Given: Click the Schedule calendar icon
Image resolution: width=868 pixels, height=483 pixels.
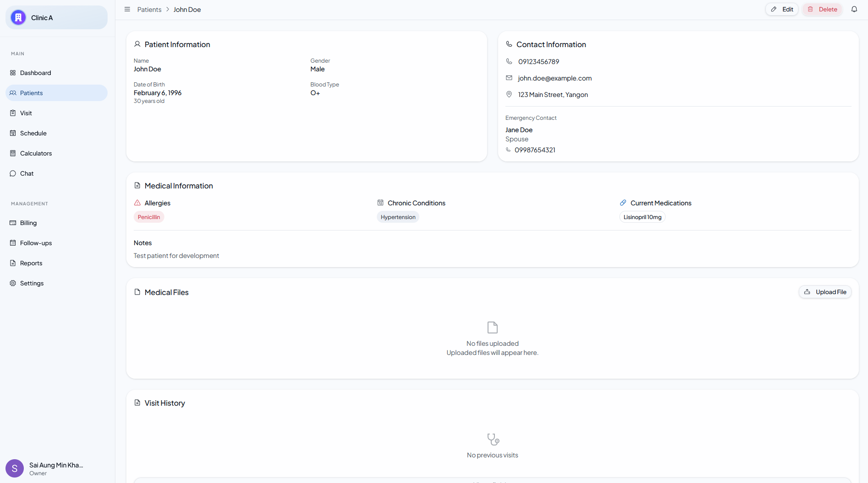Looking at the screenshot, I should [x=13, y=133].
